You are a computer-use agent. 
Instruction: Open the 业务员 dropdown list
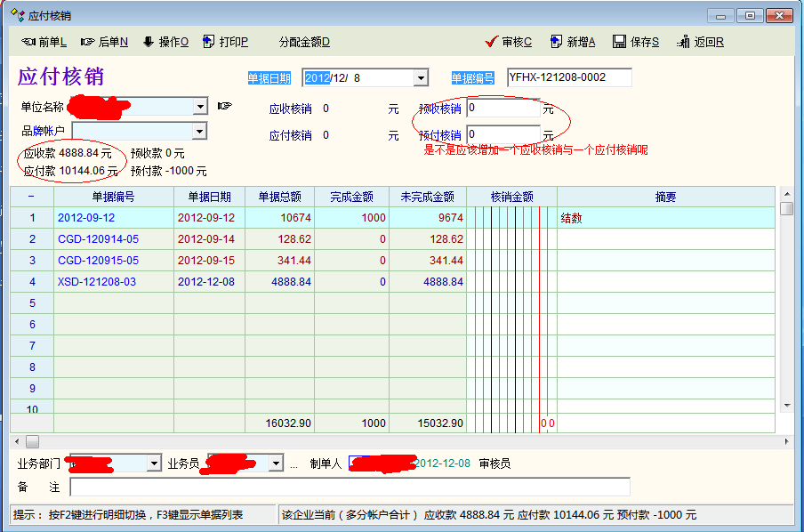tap(277, 463)
